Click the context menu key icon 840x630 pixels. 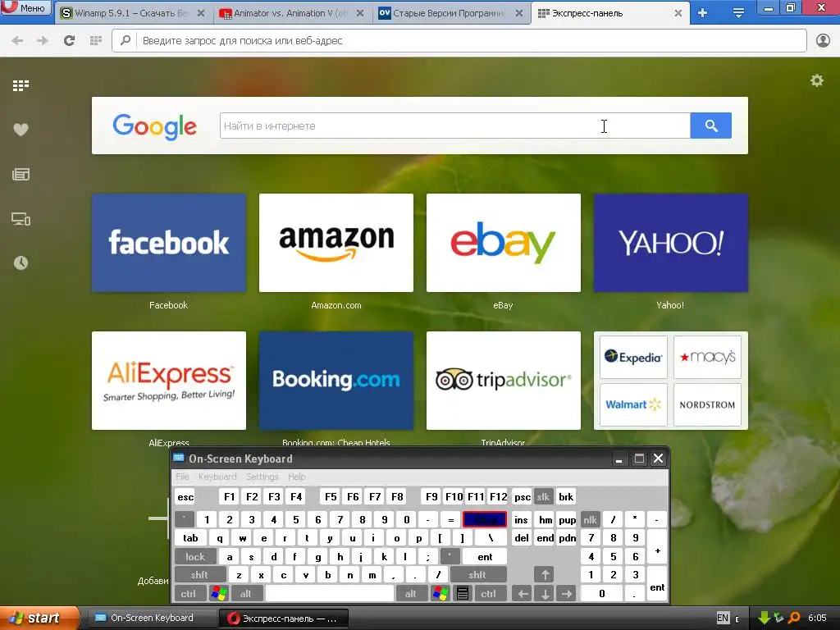(x=463, y=594)
